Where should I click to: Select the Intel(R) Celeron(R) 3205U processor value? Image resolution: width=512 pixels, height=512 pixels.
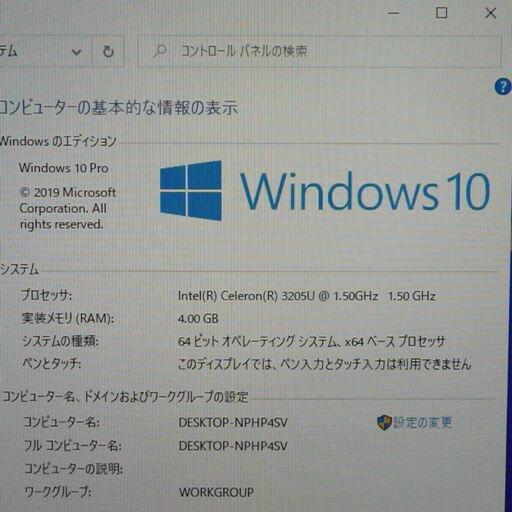coord(307,296)
